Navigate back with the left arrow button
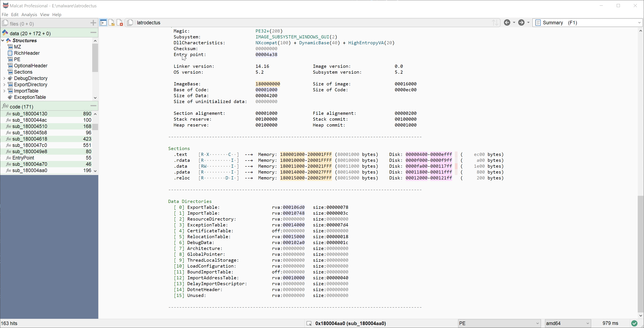The height and width of the screenshot is (328, 644). (x=507, y=22)
